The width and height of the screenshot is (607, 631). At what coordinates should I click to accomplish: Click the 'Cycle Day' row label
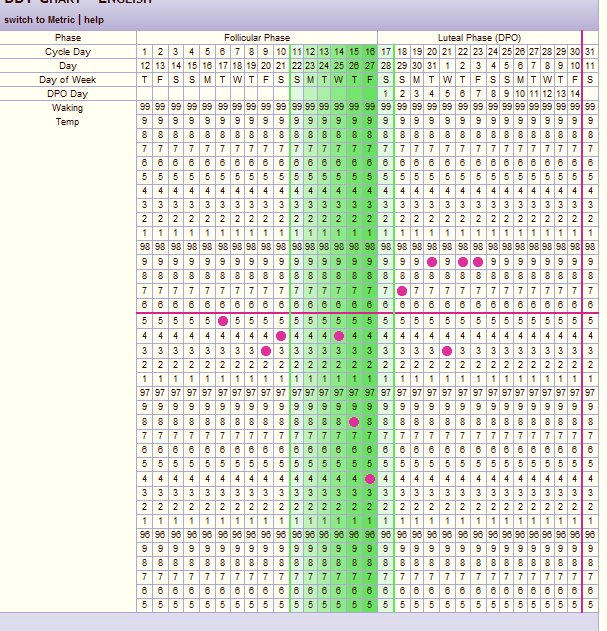click(68, 52)
